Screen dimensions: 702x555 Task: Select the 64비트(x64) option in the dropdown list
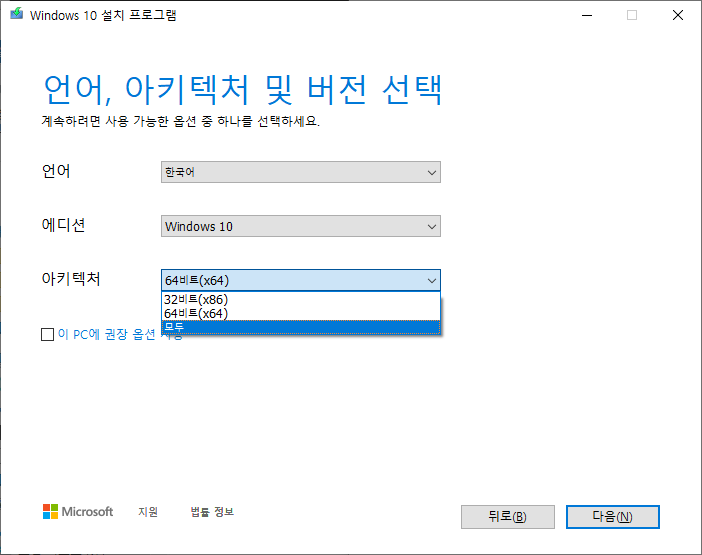click(x=301, y=313)
